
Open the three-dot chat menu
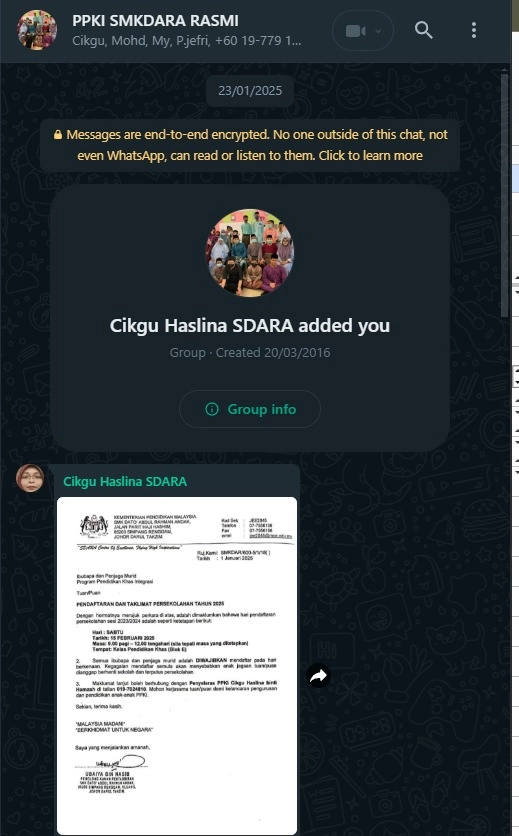[x=474, y=30]
